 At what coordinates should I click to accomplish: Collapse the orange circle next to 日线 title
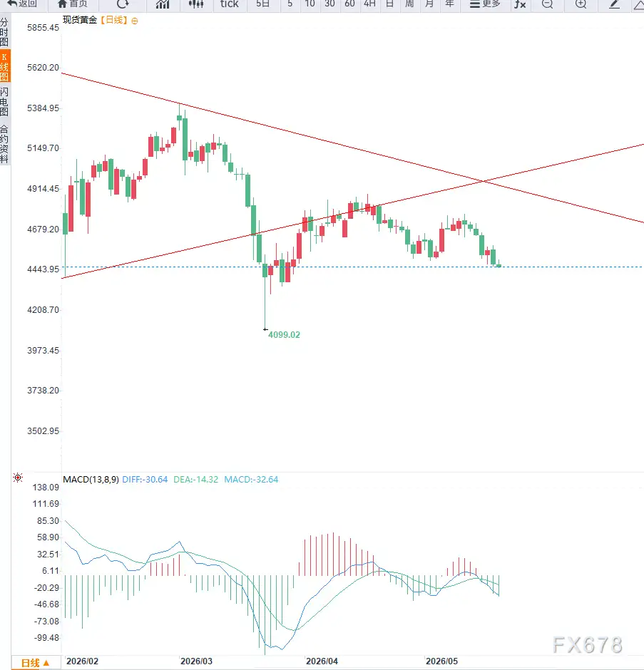[x=135, y=21]
